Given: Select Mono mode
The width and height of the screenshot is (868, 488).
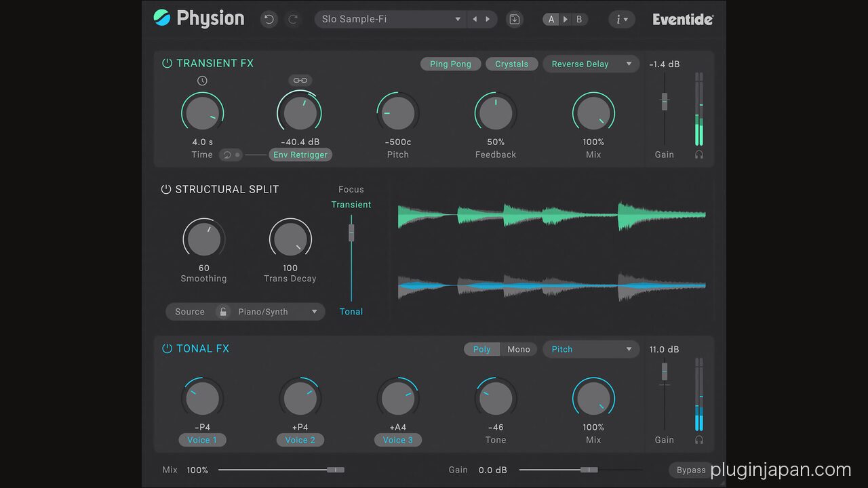Looking at the screenshot, I should click(519, 349).
